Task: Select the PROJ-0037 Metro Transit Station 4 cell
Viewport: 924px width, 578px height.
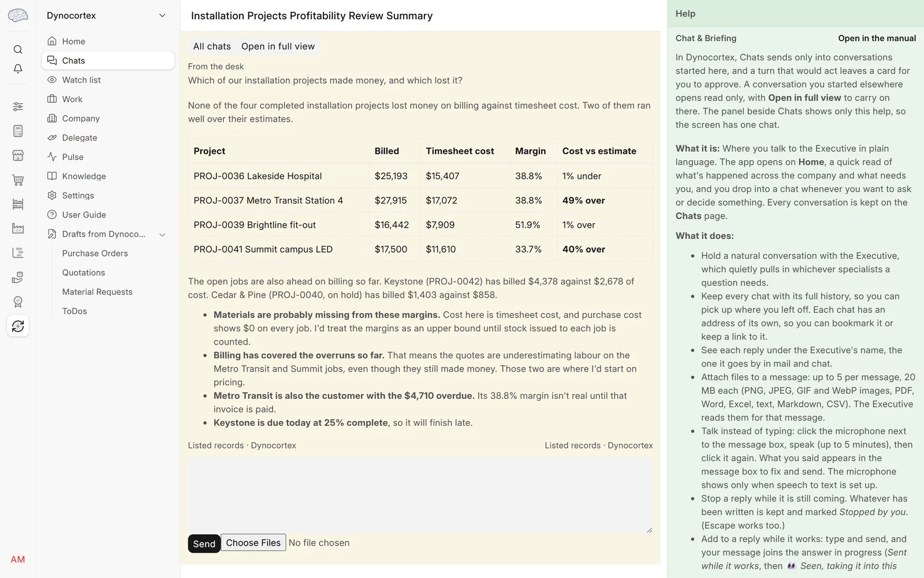Action: coord(278,201)
